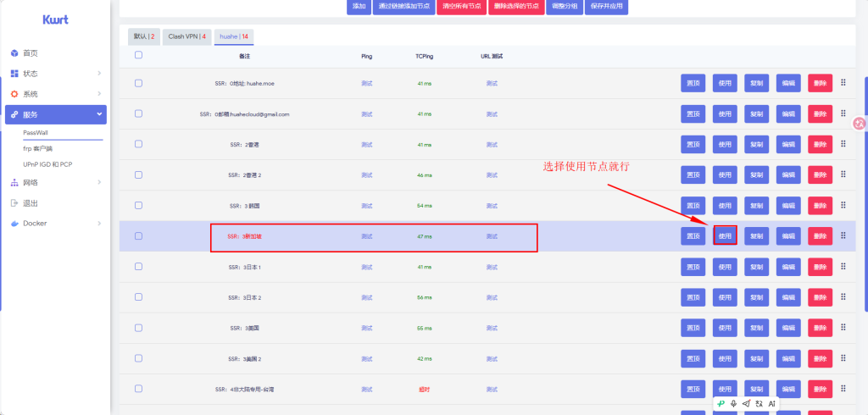Open the Clash VPN | 4 tab

(187, 36)
